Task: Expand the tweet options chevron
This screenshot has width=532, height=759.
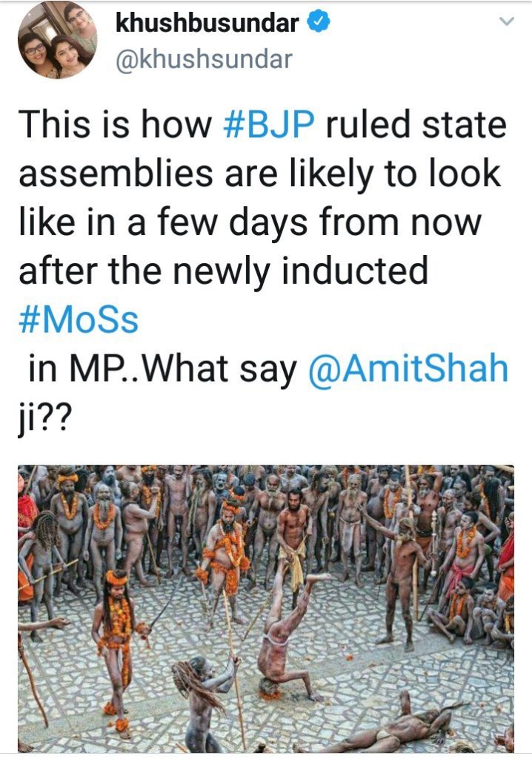Action: 507,22
